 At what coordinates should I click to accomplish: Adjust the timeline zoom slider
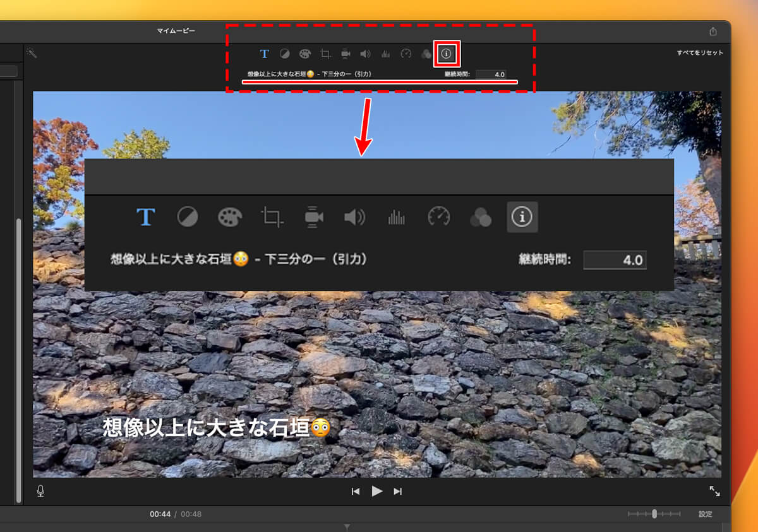pyautogui.click(x=654, y=514)
